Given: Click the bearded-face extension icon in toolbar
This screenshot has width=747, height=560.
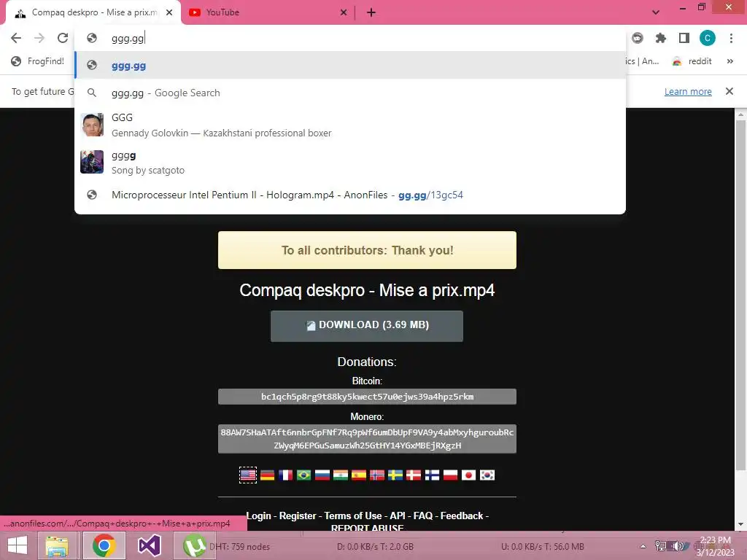Looking at the screenshot, I should coord(638,38).
